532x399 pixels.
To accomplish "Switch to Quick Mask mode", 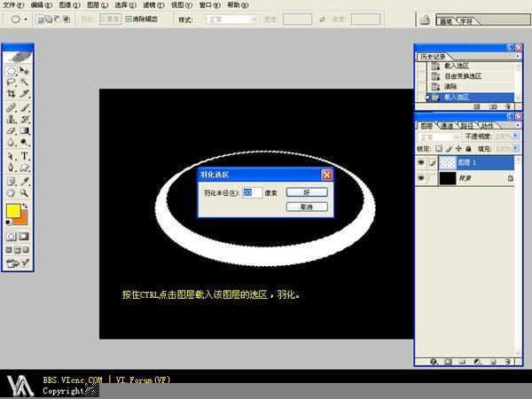I will (24, 237).
